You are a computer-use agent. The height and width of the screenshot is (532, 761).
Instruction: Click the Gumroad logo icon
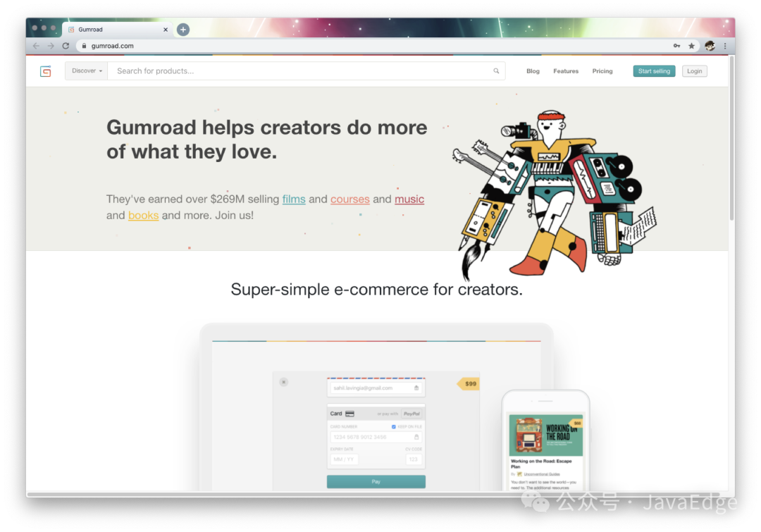coord(46,71)
